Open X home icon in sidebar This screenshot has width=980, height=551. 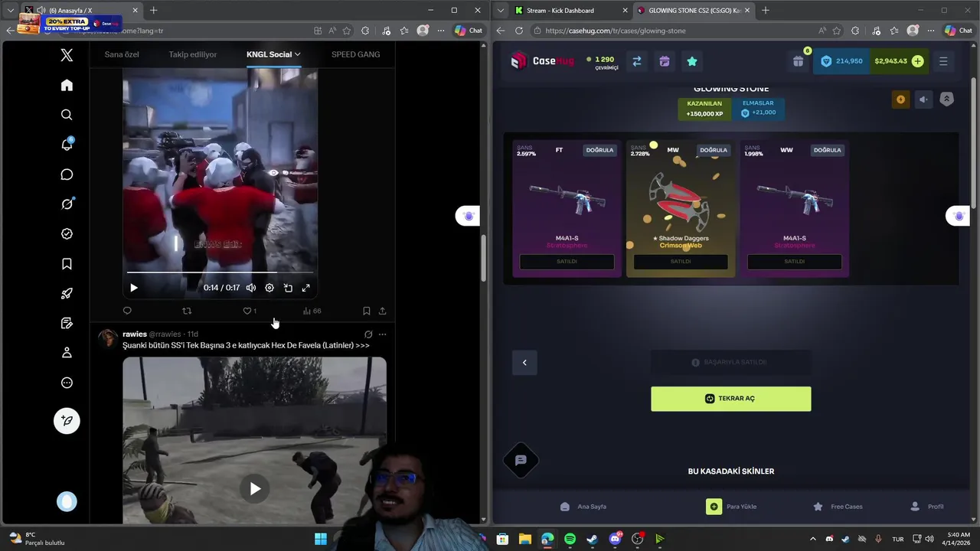pos(67,85)
